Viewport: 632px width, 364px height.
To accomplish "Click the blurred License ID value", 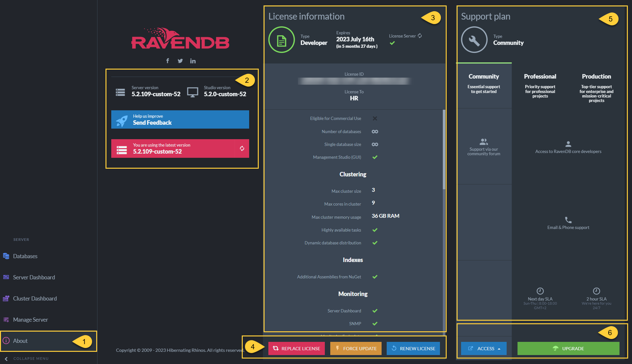I will [354, 81].
